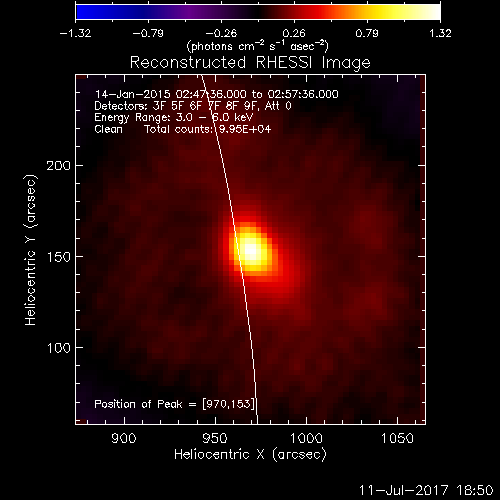Click the X-axis tick label '1050'

coord(397,438)
